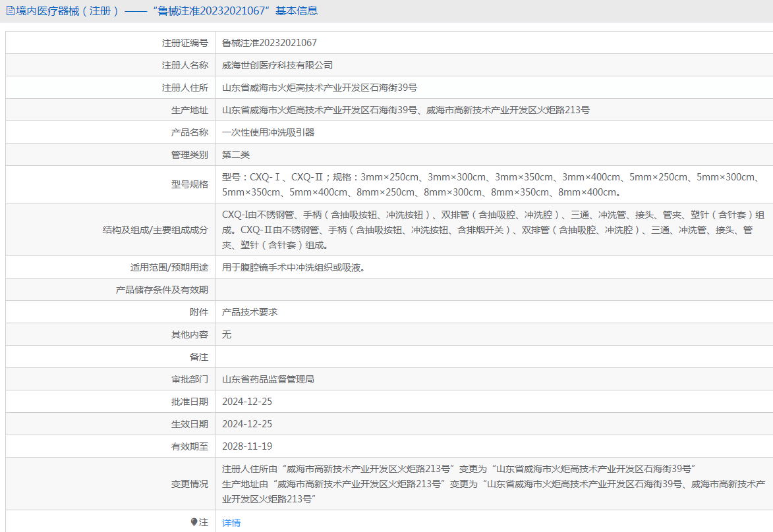Viewport: 773px width, 532px height.
Task: Click the 产品储存条件及有效期 label
Action: pyautogui.click(x=162, y=290)
